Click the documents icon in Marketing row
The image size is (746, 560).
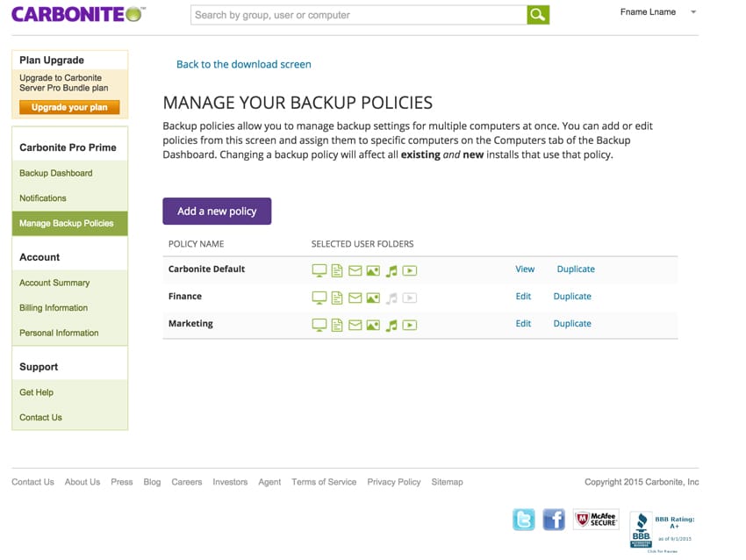[337, 325]
